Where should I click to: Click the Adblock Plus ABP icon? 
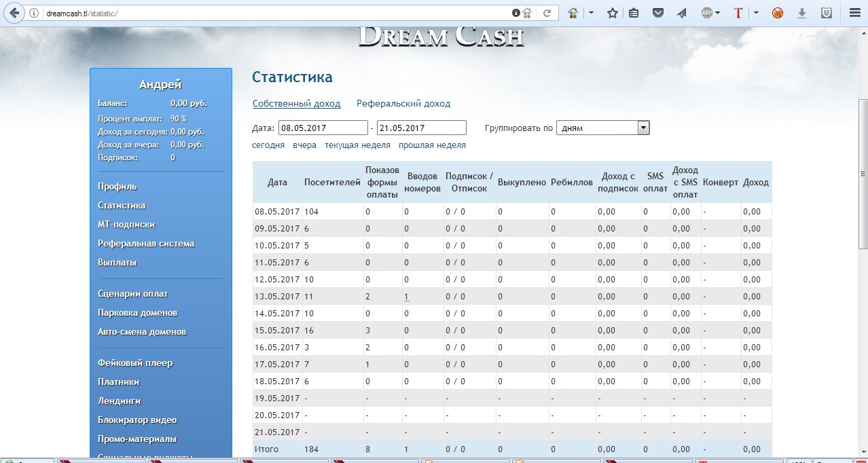pos(706,13)
